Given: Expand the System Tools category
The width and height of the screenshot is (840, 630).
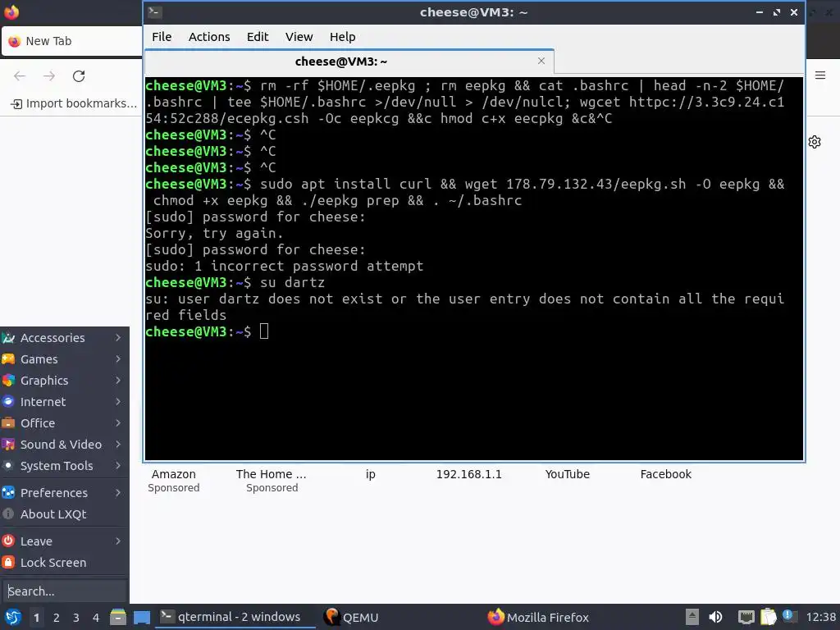Looking at the screenshot, I should pyautogui.click(x=64, y=466).
